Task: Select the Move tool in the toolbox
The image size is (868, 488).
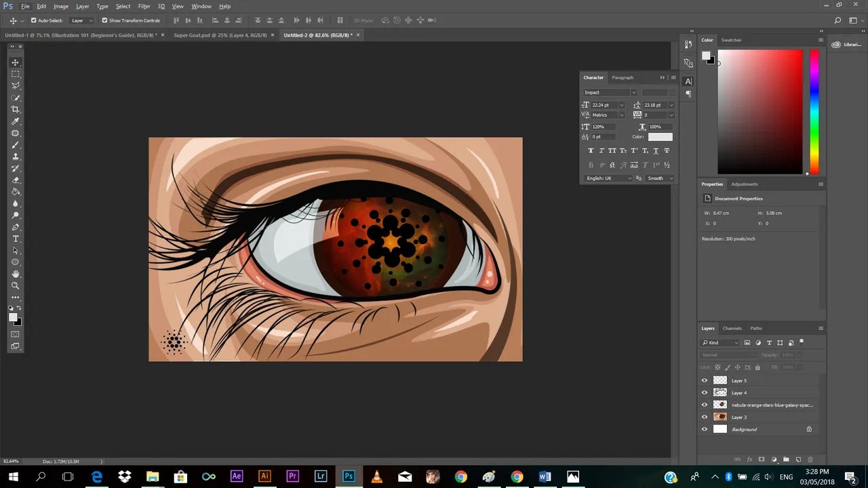Action: (x=15, y=62)
